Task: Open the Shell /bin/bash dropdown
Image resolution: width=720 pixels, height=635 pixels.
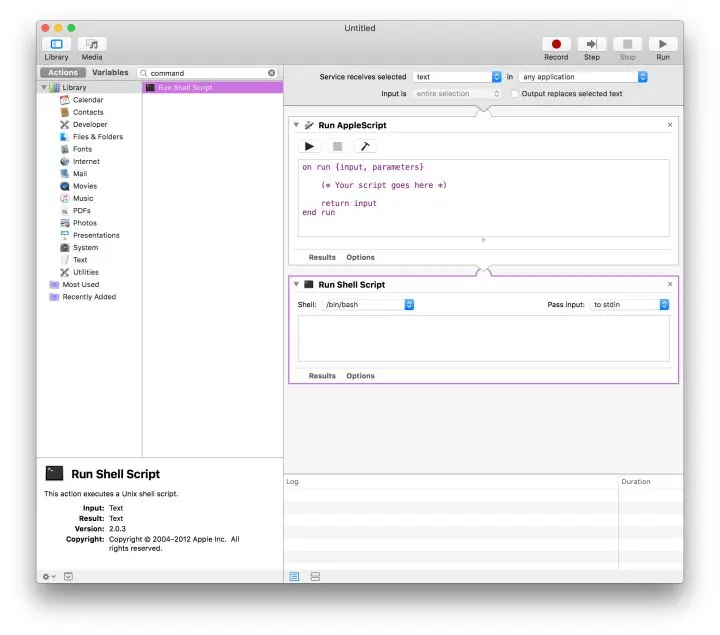Action: click(x=368, y=304)
